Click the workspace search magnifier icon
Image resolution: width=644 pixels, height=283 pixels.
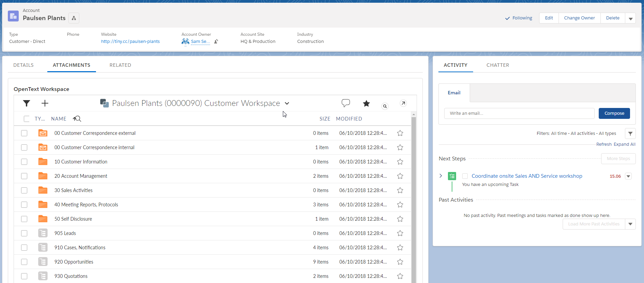[x=385, y=106]
